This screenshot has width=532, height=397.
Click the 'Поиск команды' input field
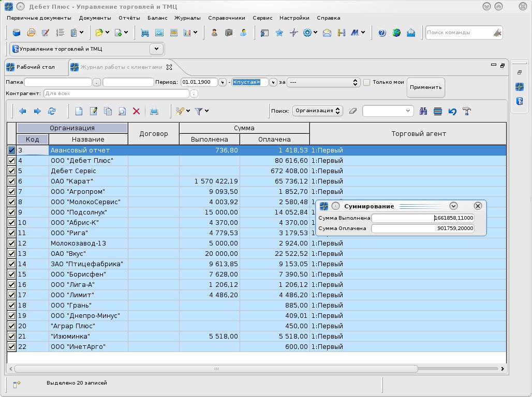click(459, 33)
